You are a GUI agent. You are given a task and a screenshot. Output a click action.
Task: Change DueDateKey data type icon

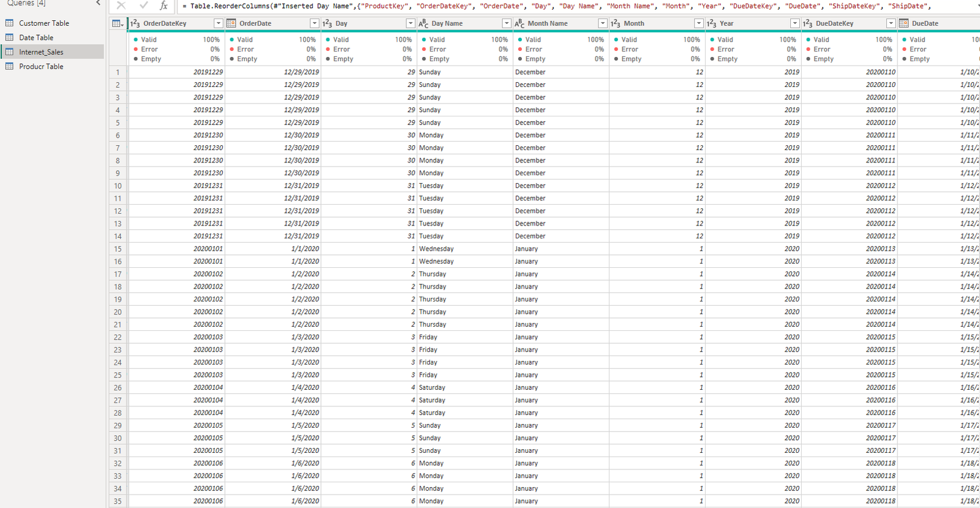coord(808,23)
